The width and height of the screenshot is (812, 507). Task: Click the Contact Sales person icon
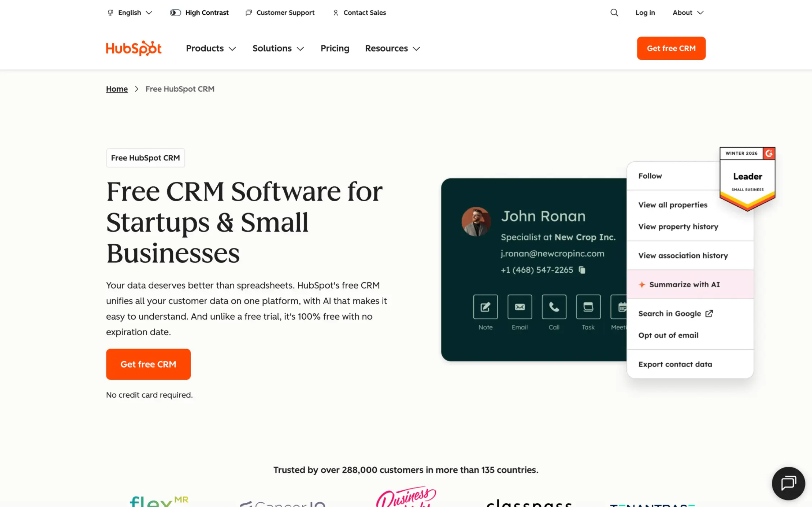point(335,13)
